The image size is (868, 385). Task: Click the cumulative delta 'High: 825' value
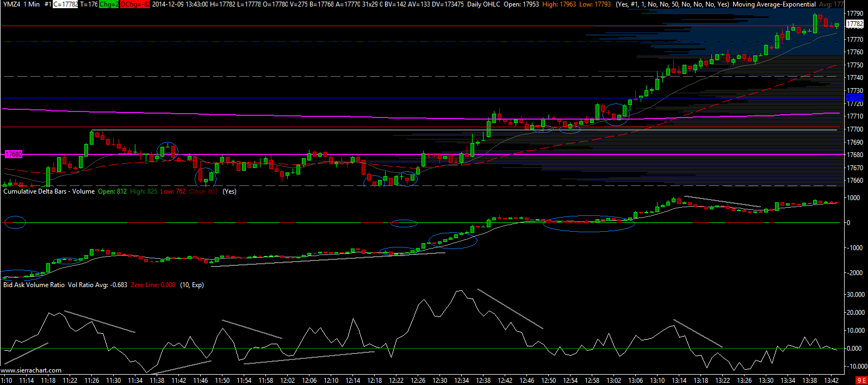click(144, 191)
